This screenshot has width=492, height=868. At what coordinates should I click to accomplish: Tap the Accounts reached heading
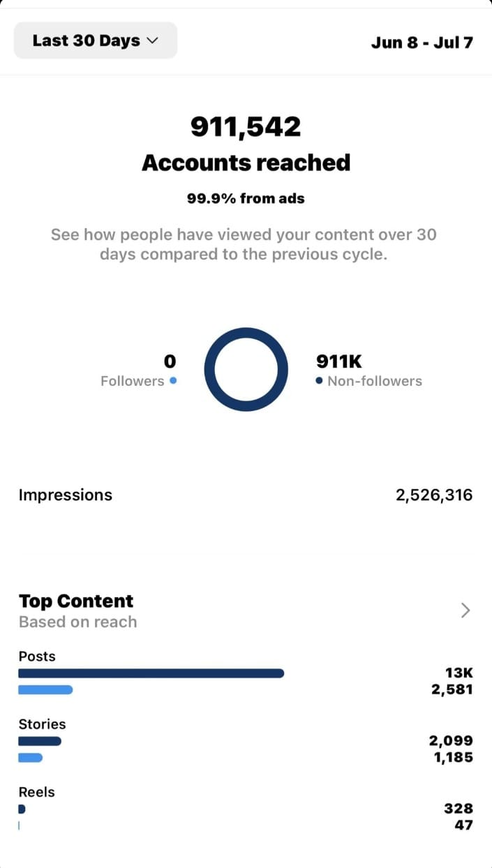(x=246, y=163)
